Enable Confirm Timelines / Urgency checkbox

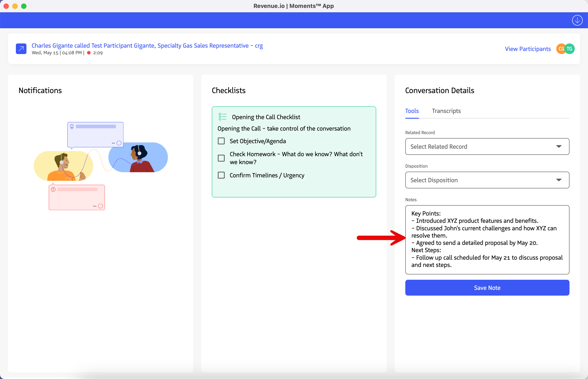point(221,175)
